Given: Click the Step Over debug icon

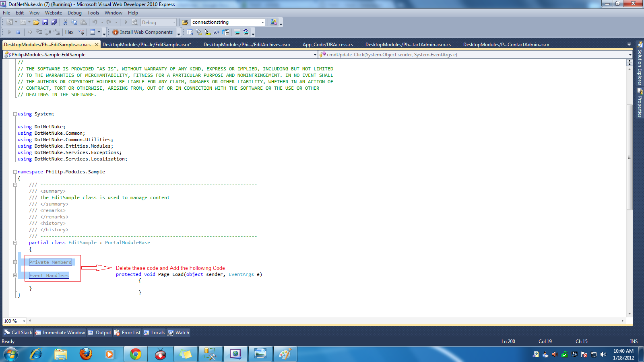Looking at the screenshot, I should pyautogui.click(x=47, y=32).
